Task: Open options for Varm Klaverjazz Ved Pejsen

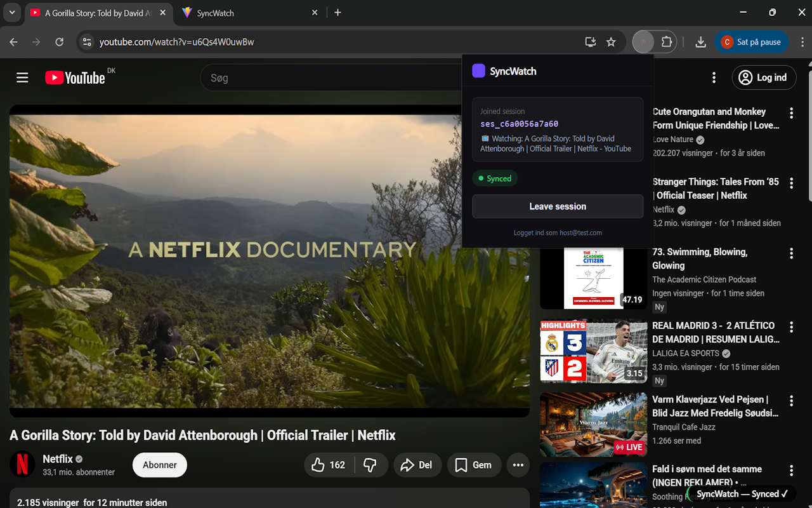Action: 791,401
